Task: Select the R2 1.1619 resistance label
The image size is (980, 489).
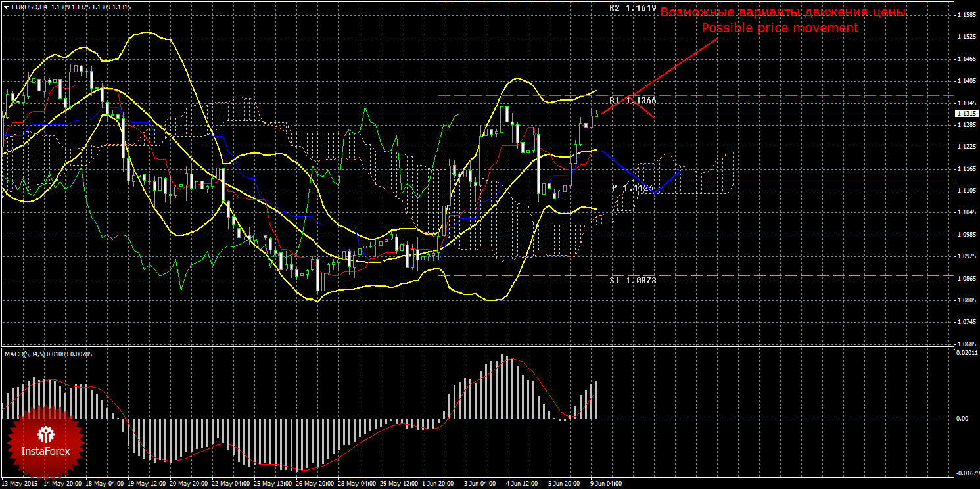Action: click(x=632, y=8)
